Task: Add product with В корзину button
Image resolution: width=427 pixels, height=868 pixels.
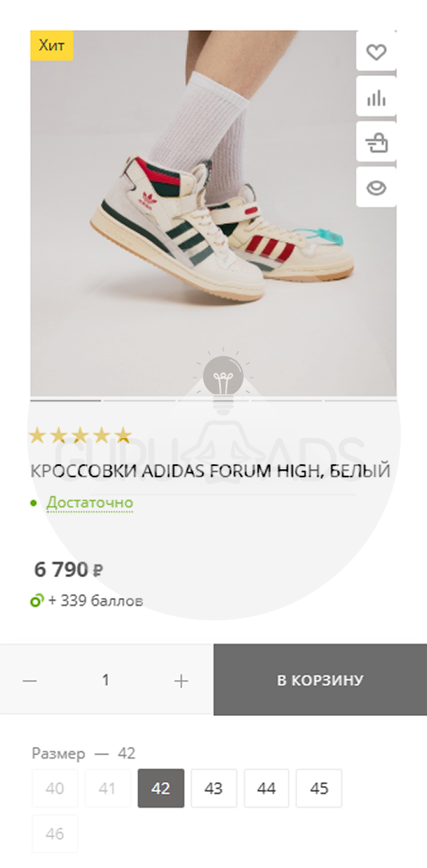Action: pos(320,680)
